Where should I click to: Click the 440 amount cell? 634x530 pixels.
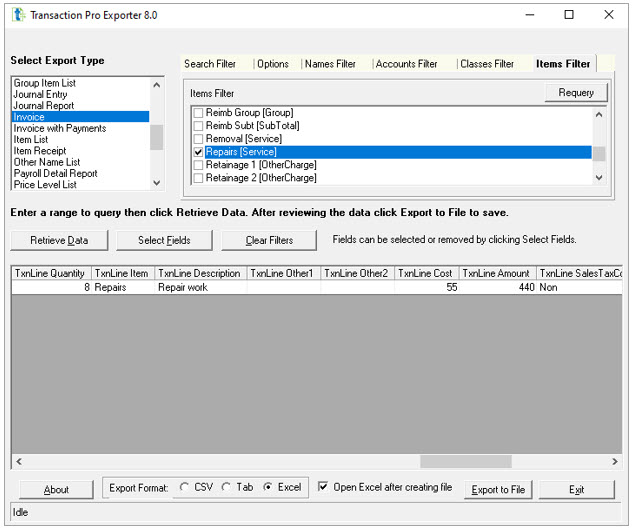498,287
